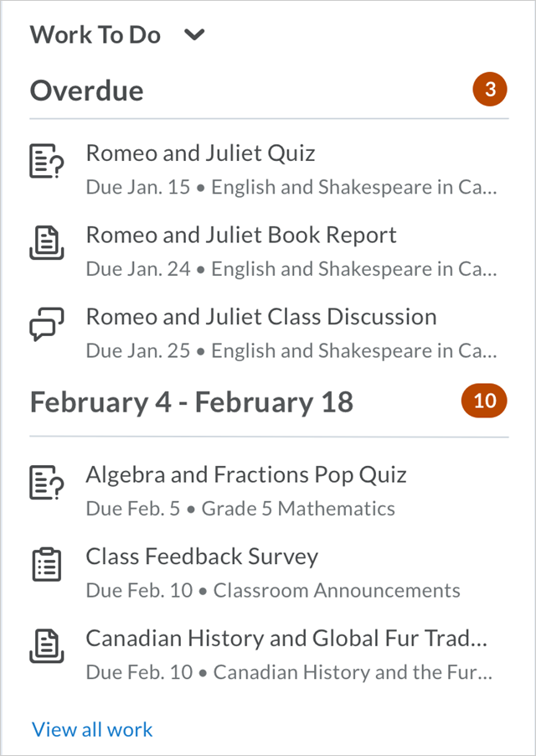Click the Class Feedback Survey clipboard icon

point(47,564)
